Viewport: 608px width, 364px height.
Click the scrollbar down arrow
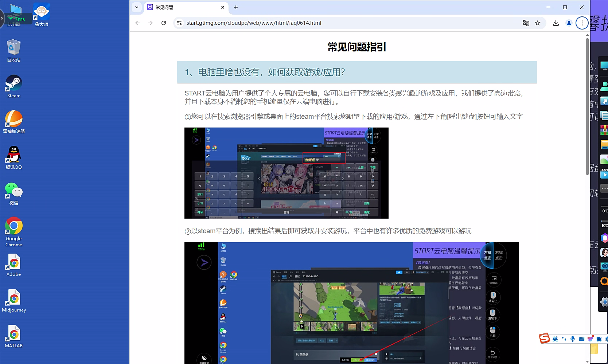tap(587, 361)
